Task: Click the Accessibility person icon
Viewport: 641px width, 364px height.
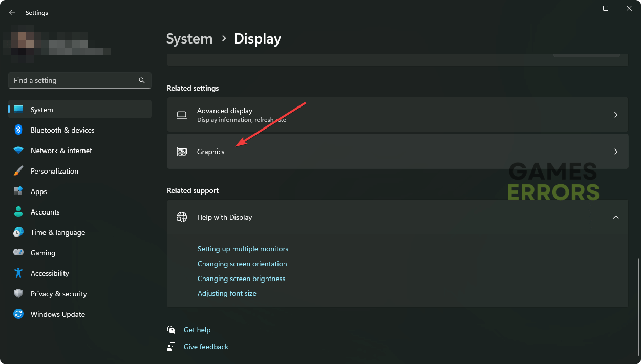Action: coord(18,273)
